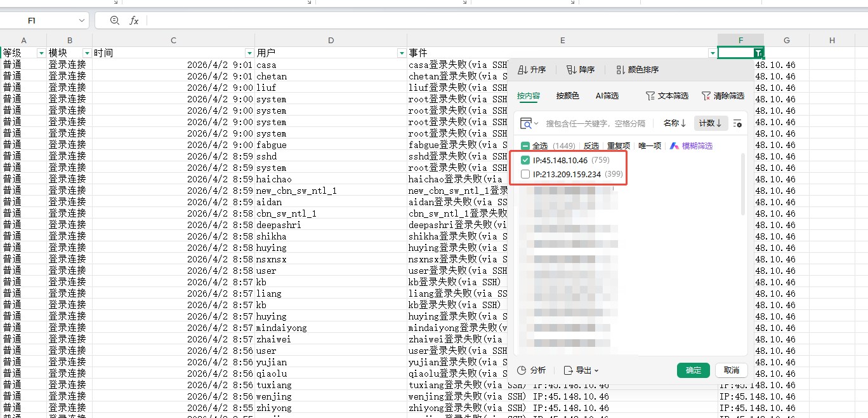Click 反选 invert selection
This screenshot has width=868, height=418.
click(x=591, y=145)
